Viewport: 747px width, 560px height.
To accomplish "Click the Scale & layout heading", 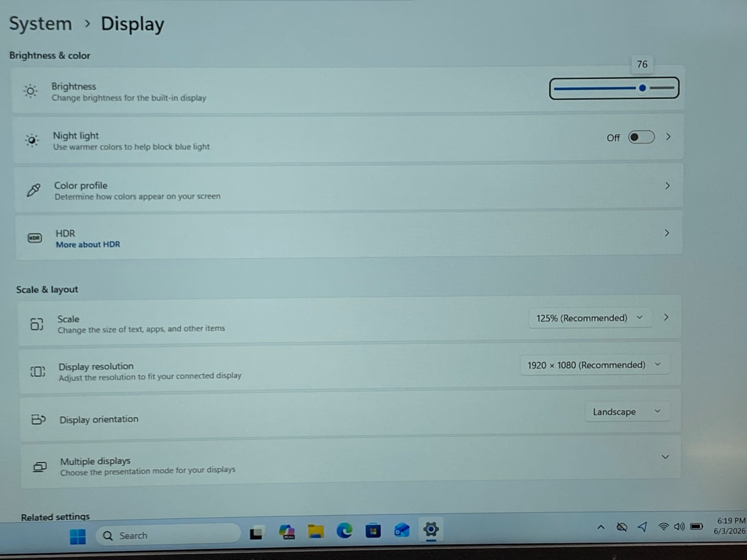I will (x=47, y=289).
